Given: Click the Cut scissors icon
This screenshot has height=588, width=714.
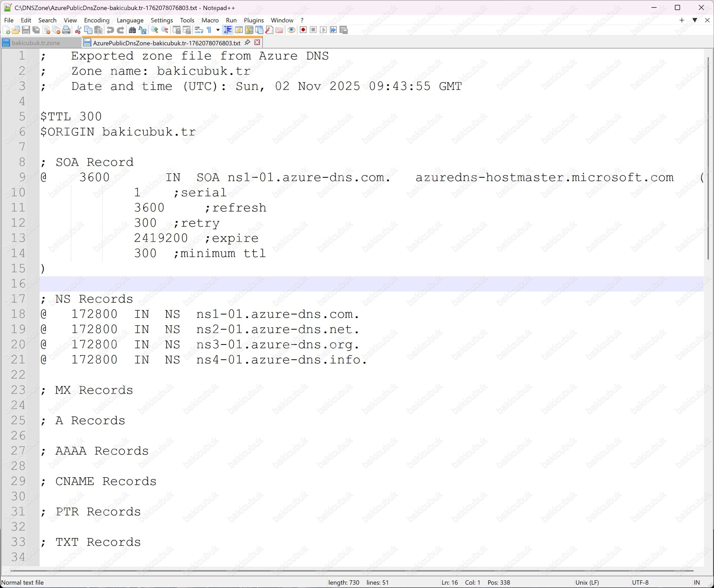Looking at the screenshot, I should pyautogui.click(x=78, y=30).
